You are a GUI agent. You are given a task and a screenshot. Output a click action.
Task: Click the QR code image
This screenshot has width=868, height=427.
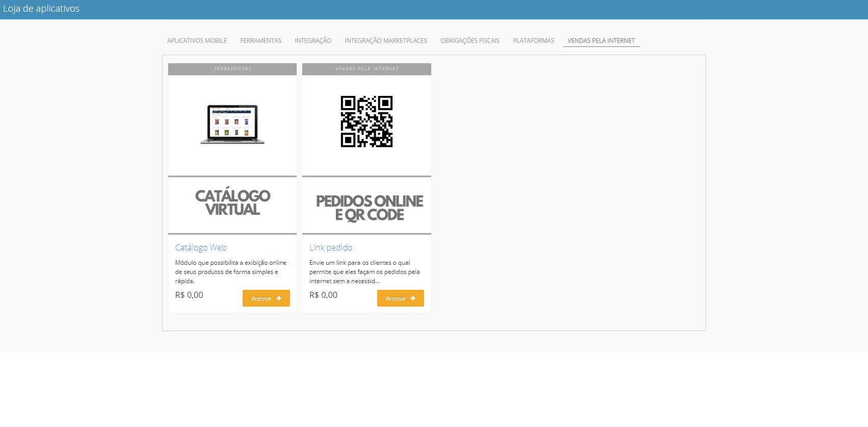tap(366, 121)
